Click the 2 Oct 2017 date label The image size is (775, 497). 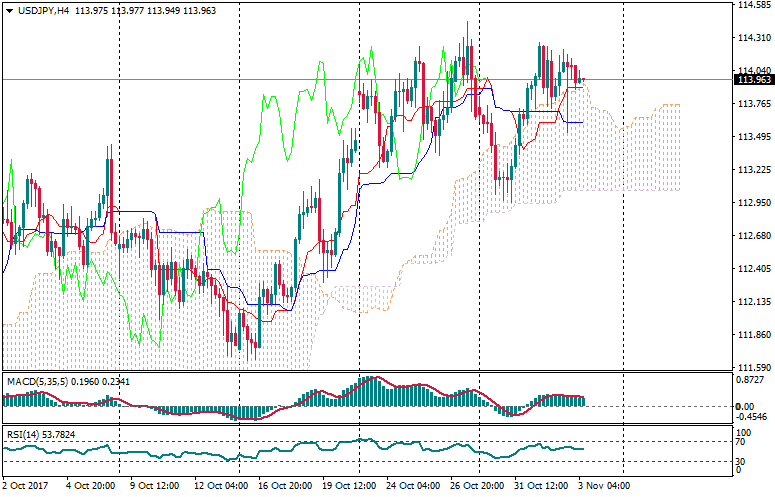click(26, 487)
